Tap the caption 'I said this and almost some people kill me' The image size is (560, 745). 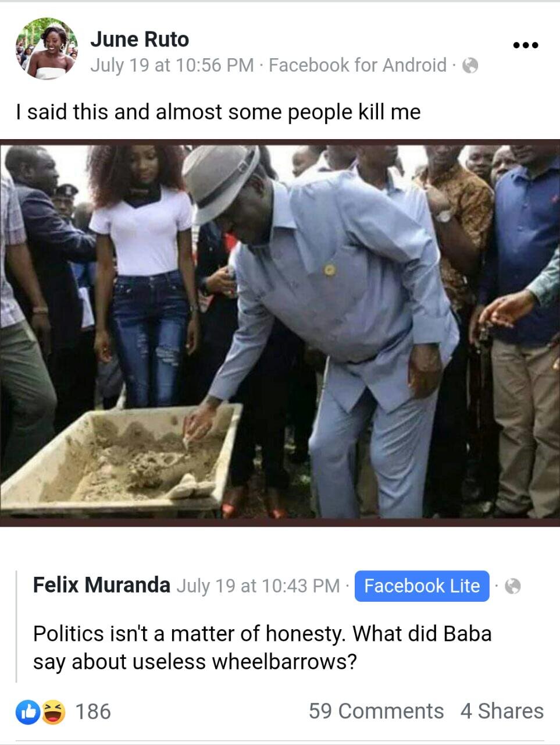click(218, 111)
